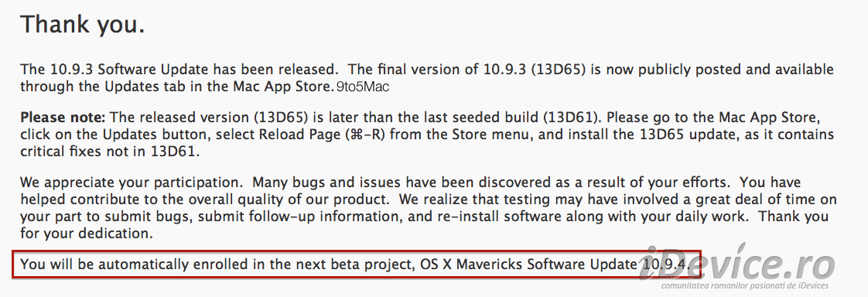Click the "critical fixes not in 13D61" line
Image resolution: width=868 pixels, height=297 pixels.
pos(110,152)
